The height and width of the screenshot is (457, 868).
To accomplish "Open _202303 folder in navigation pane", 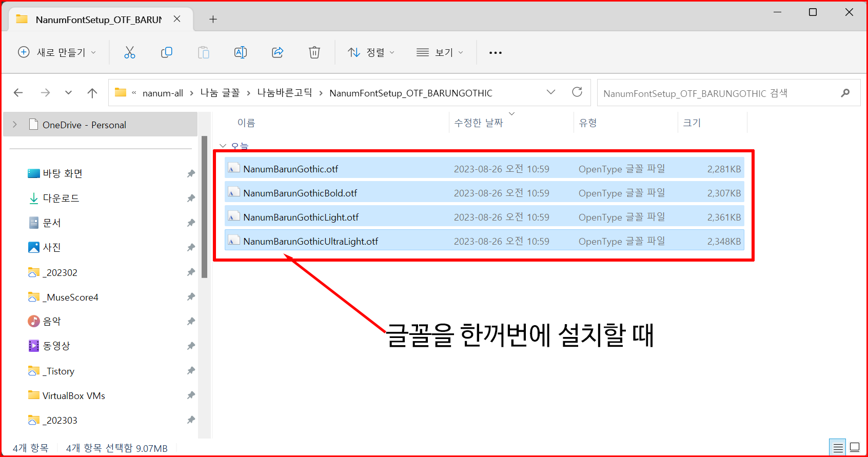I will click(x=60, y=420).
